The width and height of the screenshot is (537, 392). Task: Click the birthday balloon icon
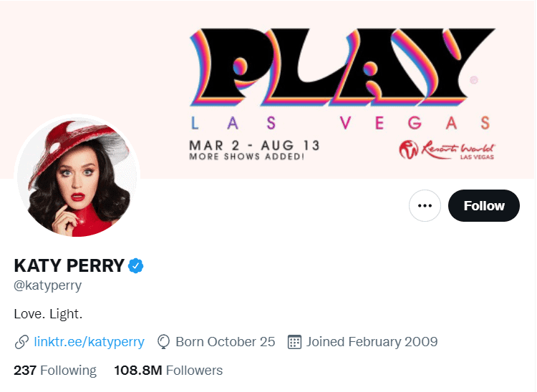(163, 342)
